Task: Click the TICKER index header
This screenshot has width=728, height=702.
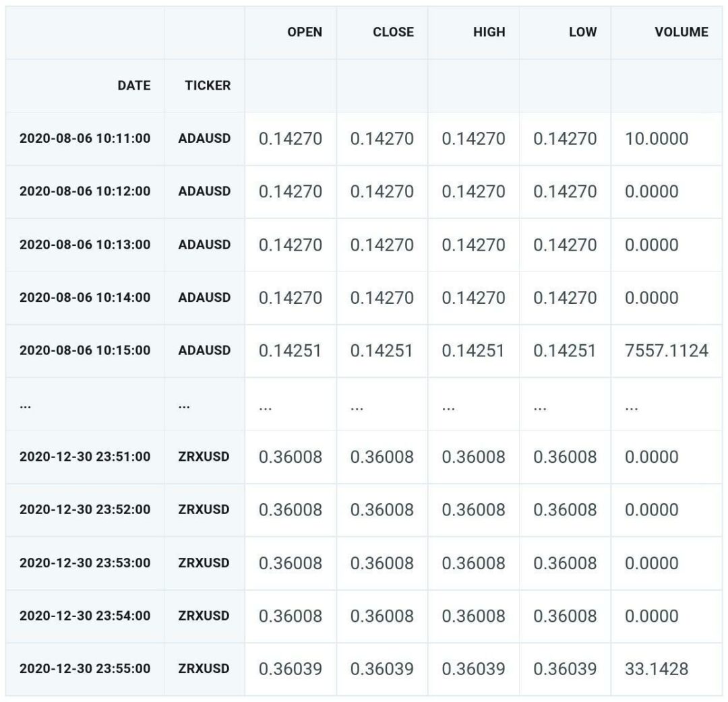Action: click(207, 86)
